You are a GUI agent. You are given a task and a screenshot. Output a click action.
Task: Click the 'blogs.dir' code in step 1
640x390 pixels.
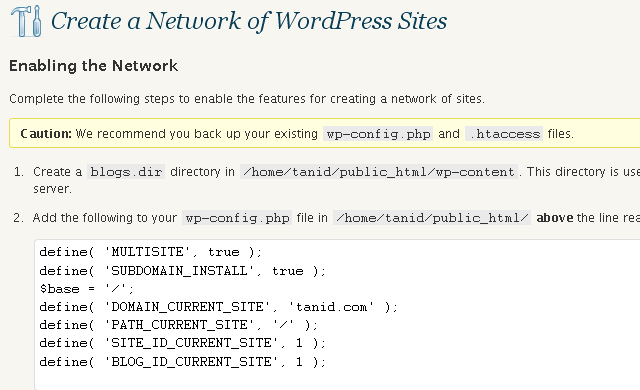[126, 172]
